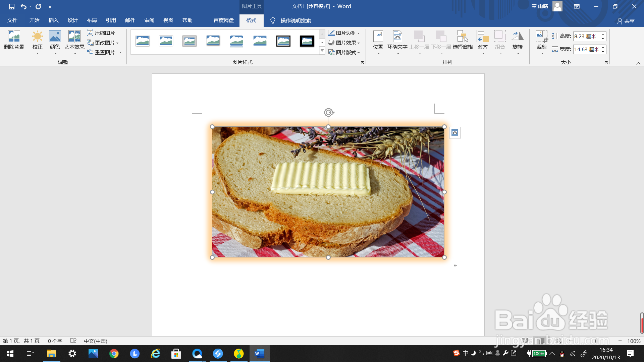The height and width of the screenshot is (362, 644).
Task: Expand the picture styles gallery
Action: click(x=322, y=51)
